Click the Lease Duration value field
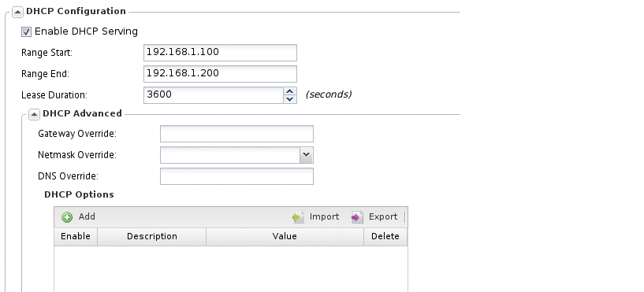 tap(214, 95)
